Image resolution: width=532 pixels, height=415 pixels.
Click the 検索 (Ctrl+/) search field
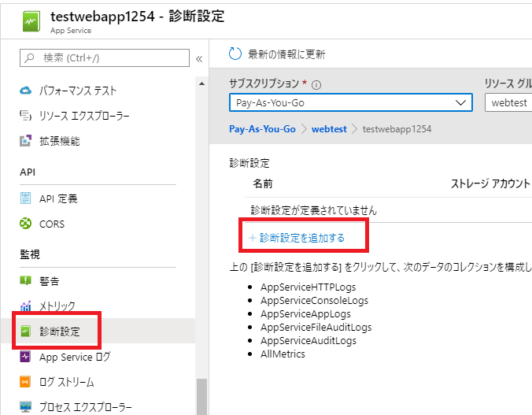coord(105,57)
